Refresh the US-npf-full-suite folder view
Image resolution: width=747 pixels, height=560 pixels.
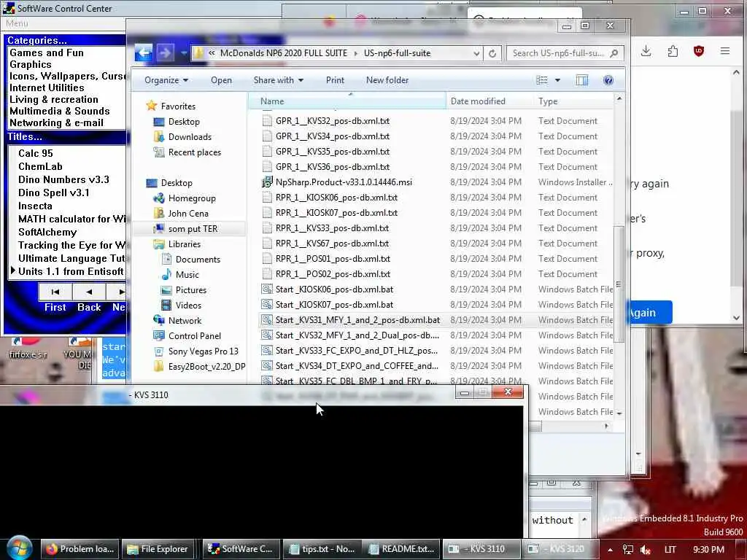492,53
